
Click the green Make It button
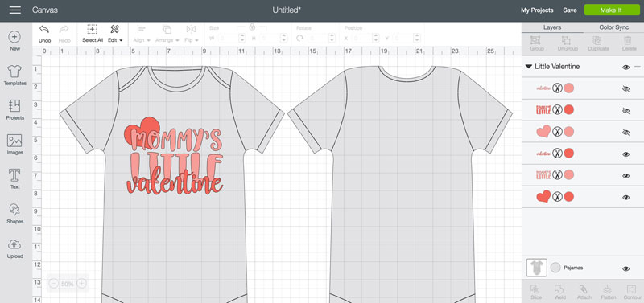point(612,10)
